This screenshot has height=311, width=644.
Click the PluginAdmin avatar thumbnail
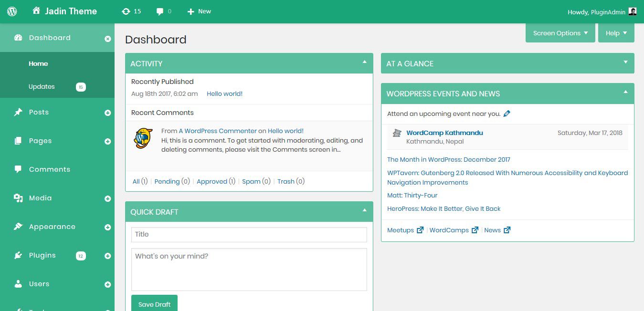[x=633, y=11]
